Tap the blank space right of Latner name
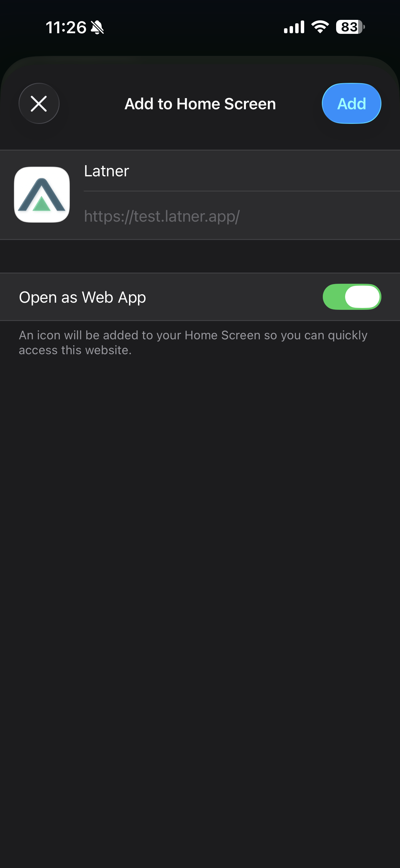Viewport: 400px width, 868px height. tap(263, 171)
